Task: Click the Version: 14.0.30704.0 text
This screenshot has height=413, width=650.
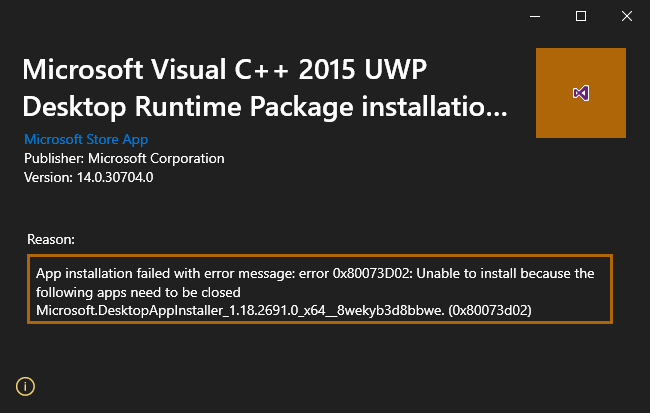Action: pos(88,177)
